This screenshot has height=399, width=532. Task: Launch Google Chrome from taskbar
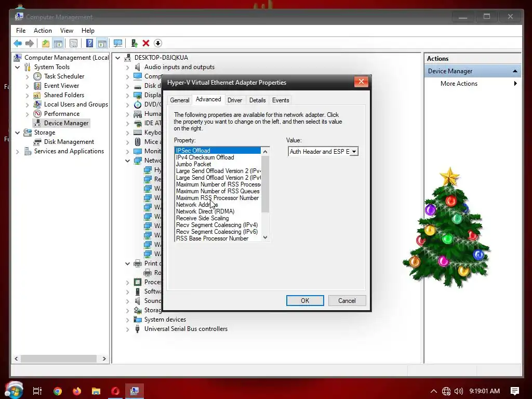[x=57, y=391]
